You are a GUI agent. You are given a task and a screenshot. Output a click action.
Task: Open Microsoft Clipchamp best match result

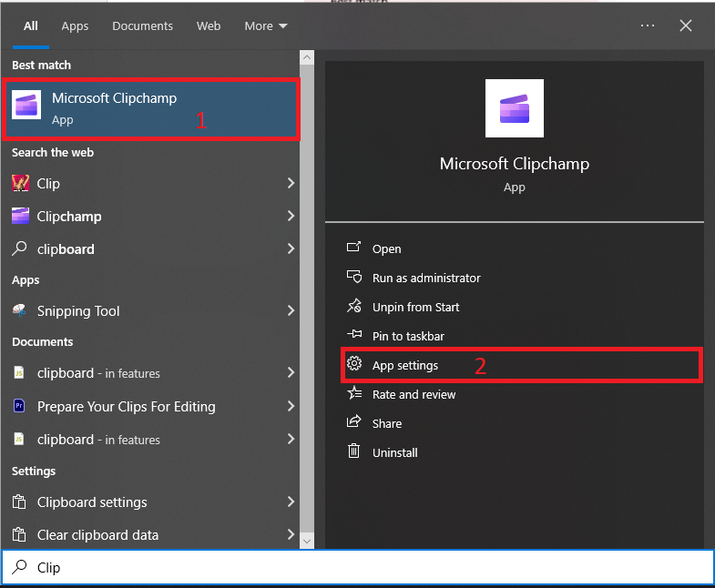[150, 108]
